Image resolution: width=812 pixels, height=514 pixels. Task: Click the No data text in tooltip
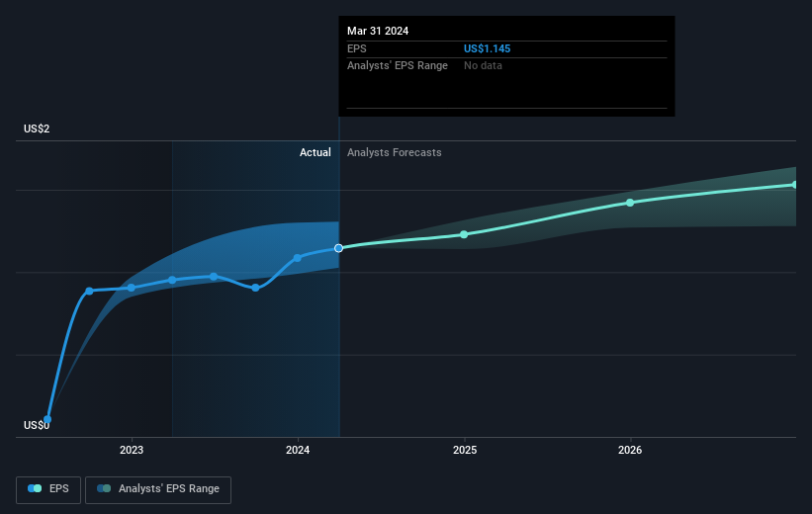(483, 66)
